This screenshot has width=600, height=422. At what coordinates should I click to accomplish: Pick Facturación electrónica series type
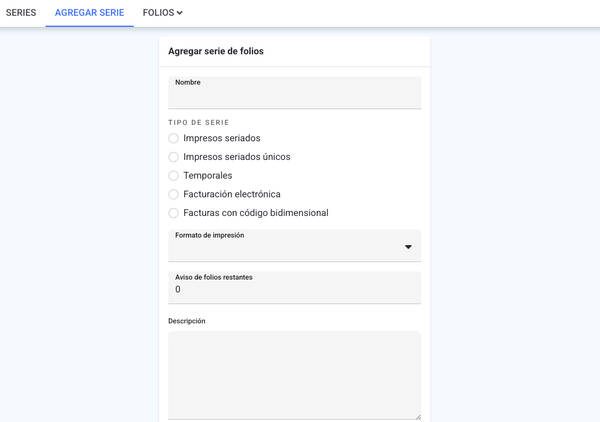point(173,194)
